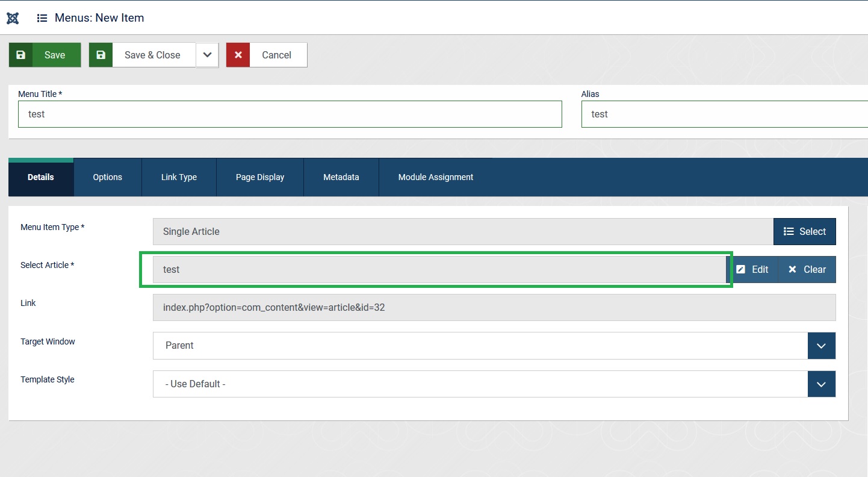Open the Template Style dropdown
This screenshot has width=868, height=477.
click(494, 384)
